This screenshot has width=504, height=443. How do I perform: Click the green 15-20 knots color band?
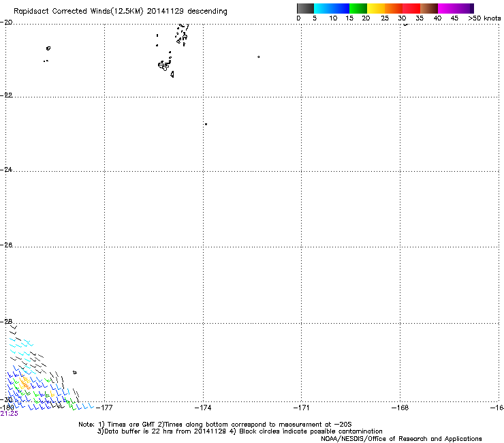pos(358,8)
